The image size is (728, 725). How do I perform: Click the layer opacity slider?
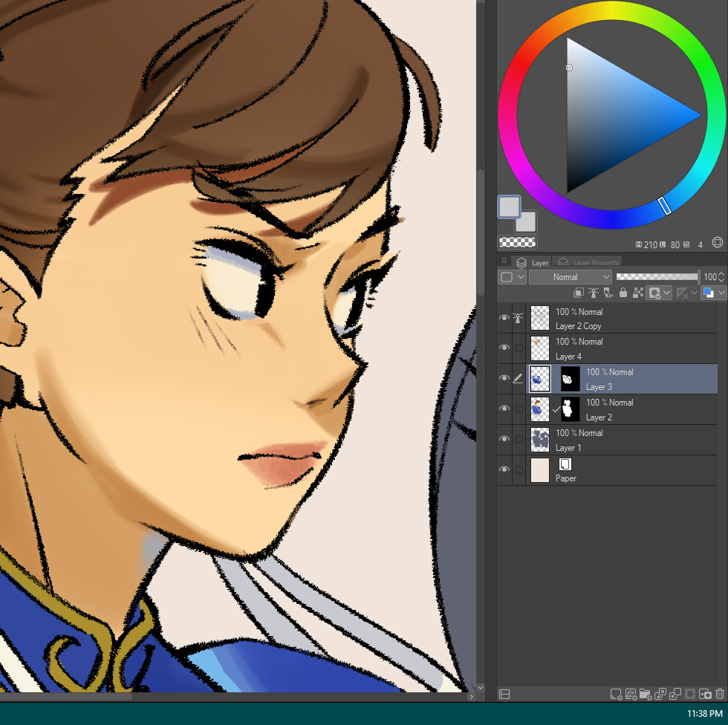[x=657, y=277]
